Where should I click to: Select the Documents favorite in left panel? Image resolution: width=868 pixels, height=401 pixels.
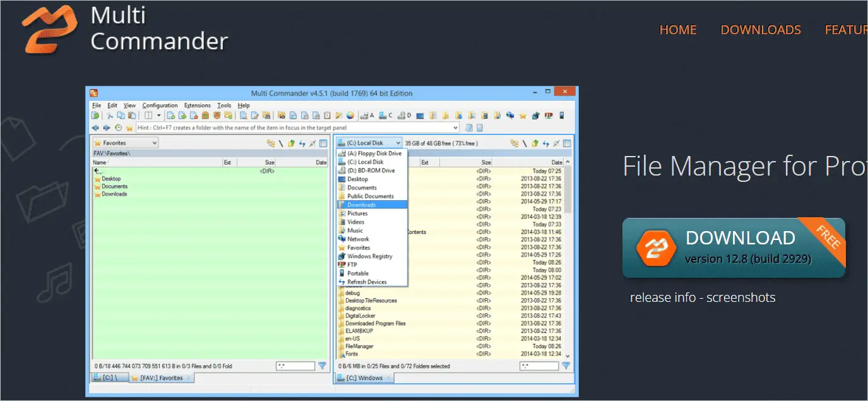point(114,186)
